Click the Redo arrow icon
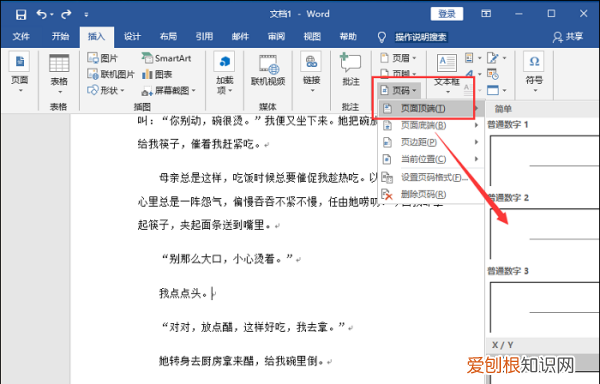The height and width of the screenshot is (384, 600). coord(66,14)
